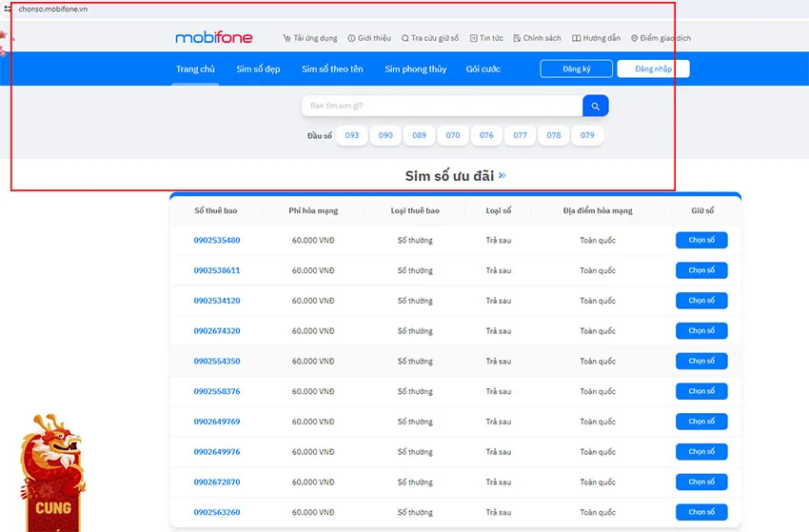Open Sim số theo tên tab
This screenshot has height=532, width=809.
(332, 69)
